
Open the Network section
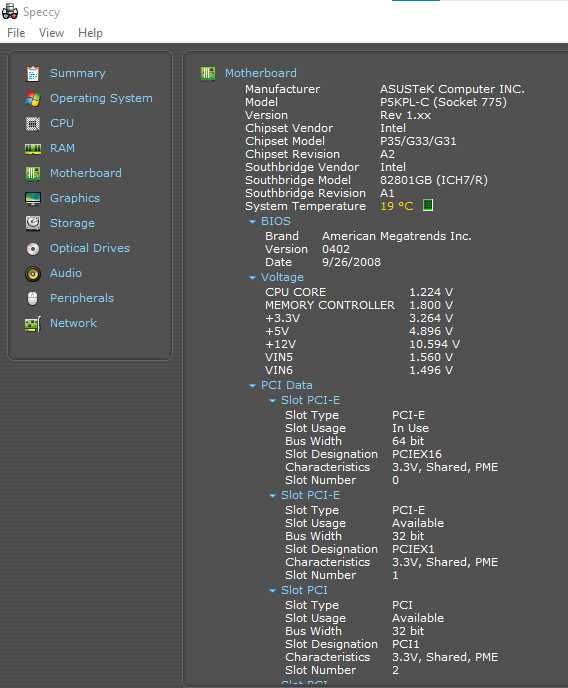pyautogui.click(x=73, y=323)
